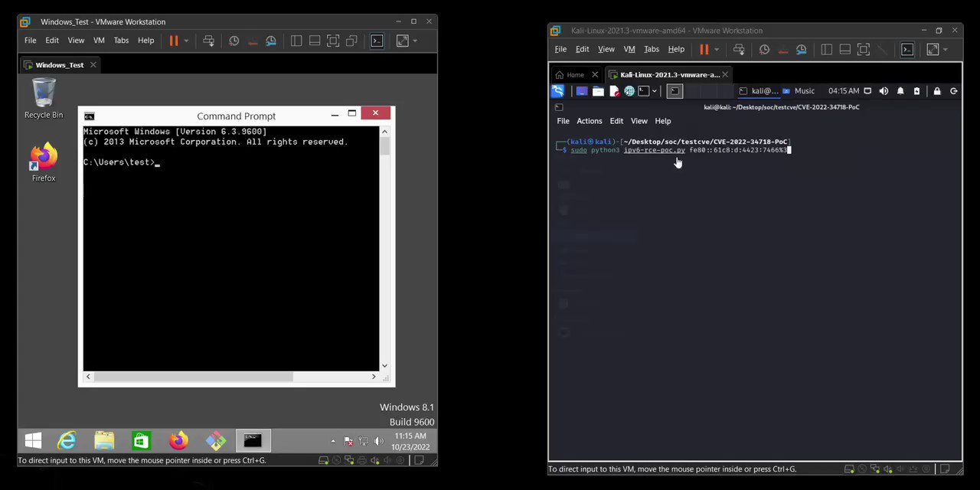The image size is (980, 490).
Task: Toggle Unity mode for the Windows VM
Action: click(x=352, y=41)
